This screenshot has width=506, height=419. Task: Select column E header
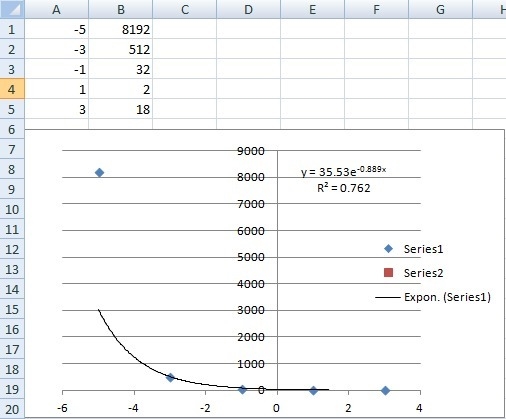(312, 9)
